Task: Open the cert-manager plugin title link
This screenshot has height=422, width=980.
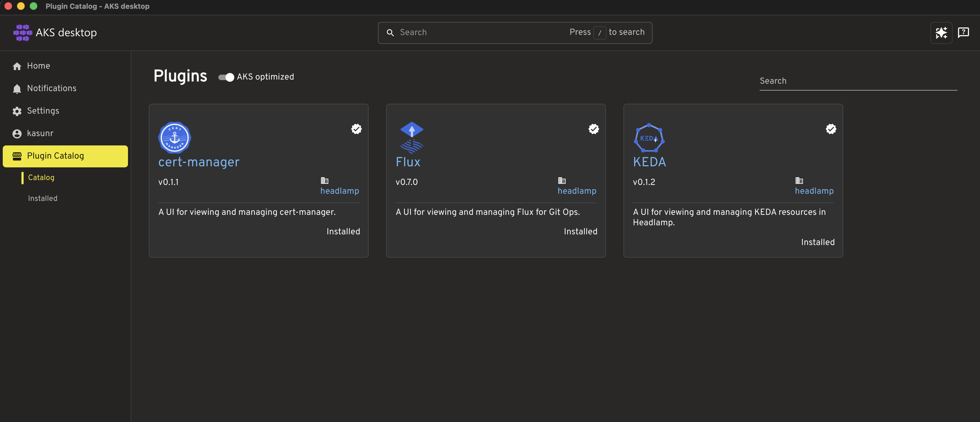Action: pos(199,162)
